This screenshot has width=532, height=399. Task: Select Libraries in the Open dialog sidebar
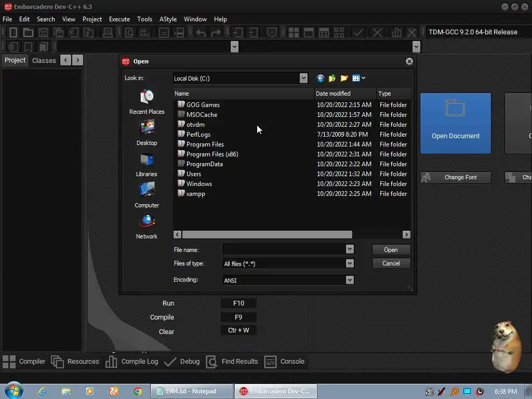(147, 164)
